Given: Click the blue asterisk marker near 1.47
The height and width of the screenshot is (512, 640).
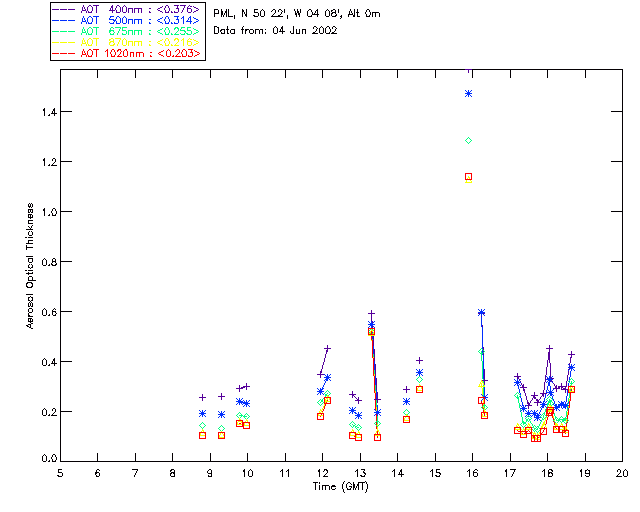Looking at the screenshot, I should coord(469,94).
